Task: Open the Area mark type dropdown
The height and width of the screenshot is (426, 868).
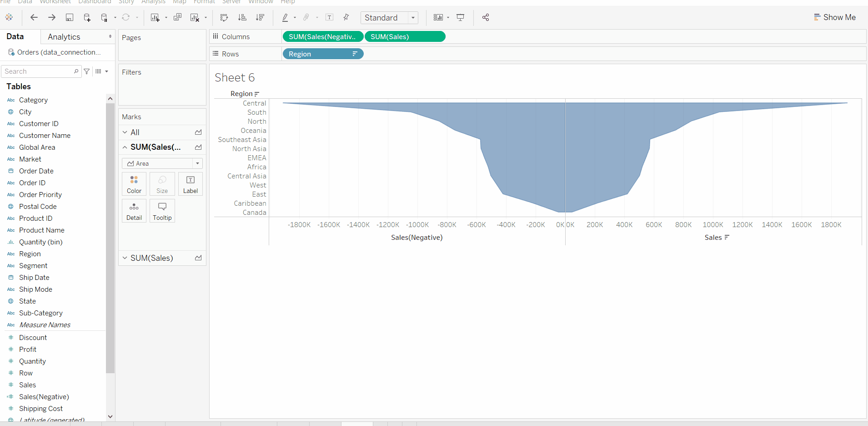Action: coord(162,163)
